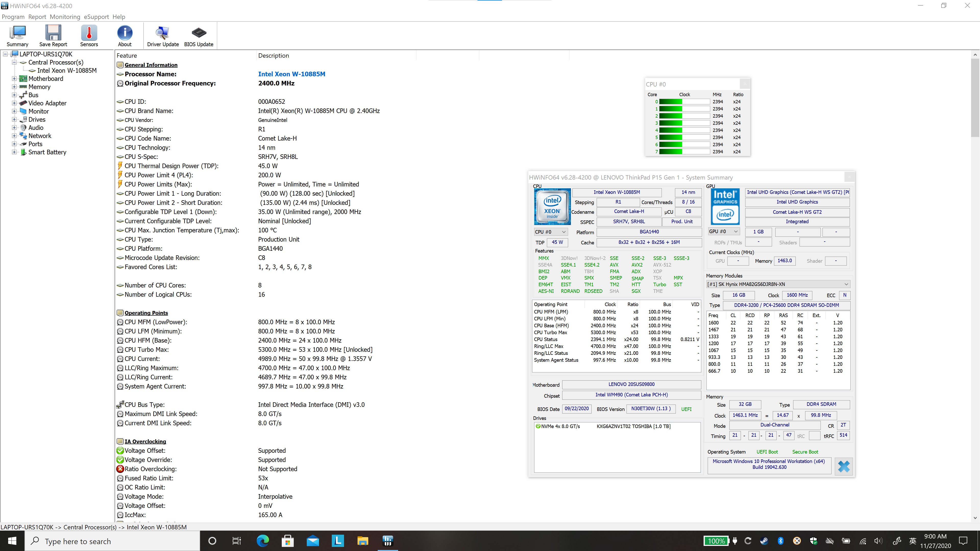Open the Report menu
The image size is (980, 551).
pos(37,17)
